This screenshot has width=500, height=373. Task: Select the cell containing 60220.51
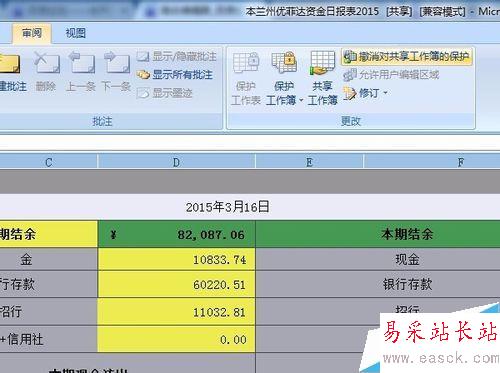(x=176, y=284)
